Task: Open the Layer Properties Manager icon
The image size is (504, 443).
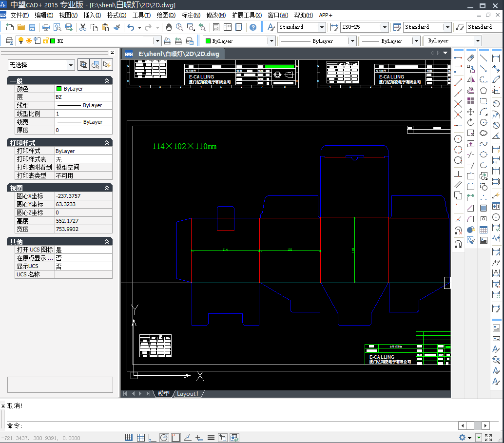Action: (x=9, y=41)
